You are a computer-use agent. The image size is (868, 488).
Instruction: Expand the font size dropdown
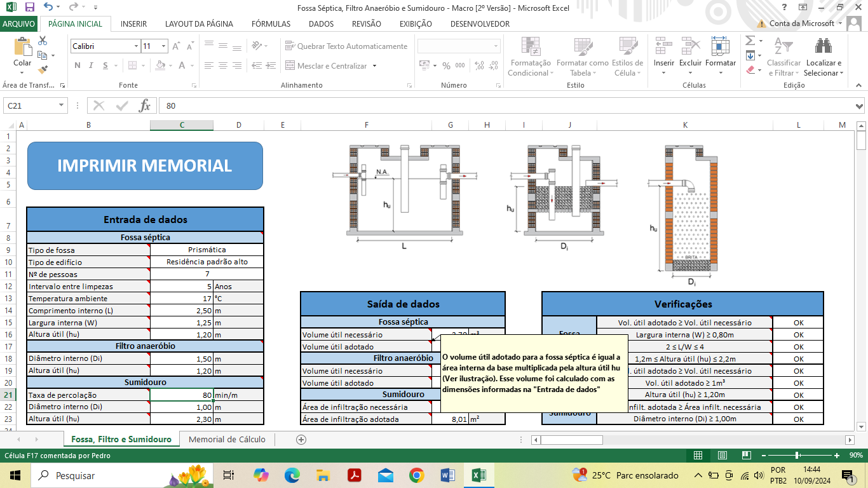pos(164,46)
